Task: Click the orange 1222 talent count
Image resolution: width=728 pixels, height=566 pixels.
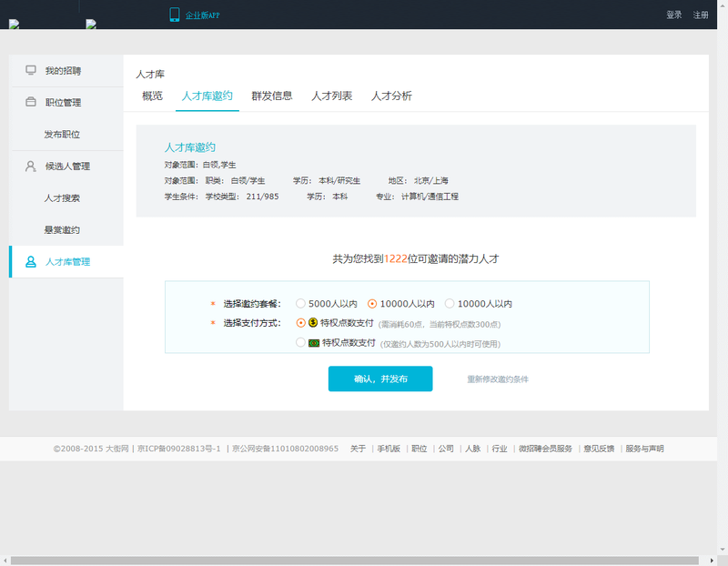Action: (396, 258)
